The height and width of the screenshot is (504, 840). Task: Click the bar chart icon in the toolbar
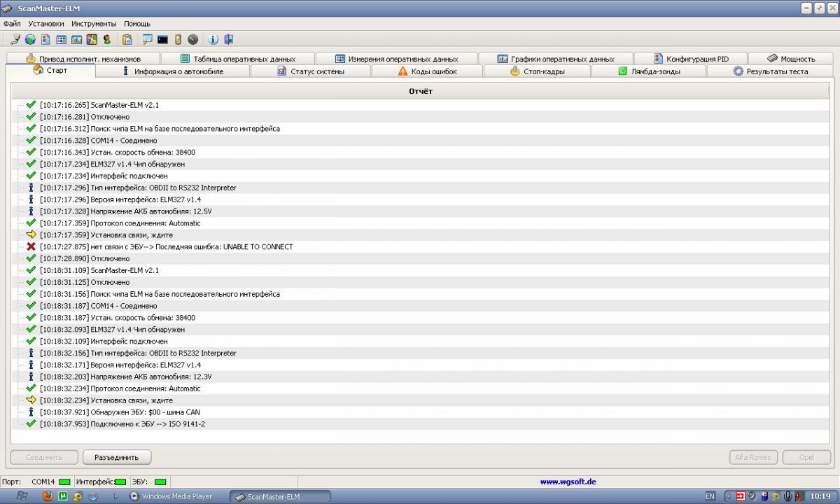coord(76,40)
